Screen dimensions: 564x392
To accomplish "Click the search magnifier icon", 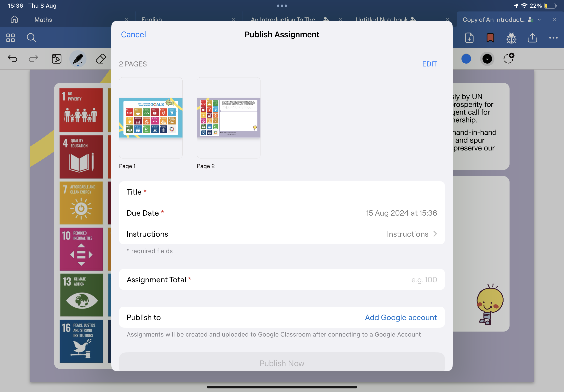I will (32, 38).
